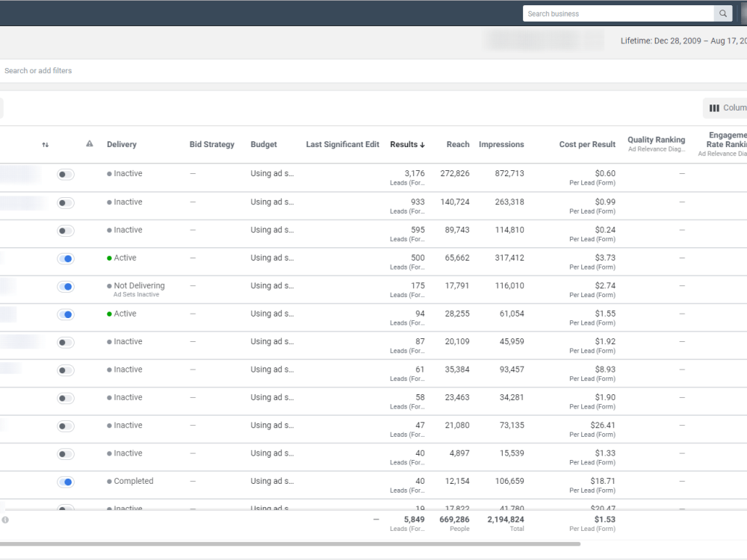747x560 pixels.
Task: Click the info icon in totals row
Action: (x=5, y=520)
